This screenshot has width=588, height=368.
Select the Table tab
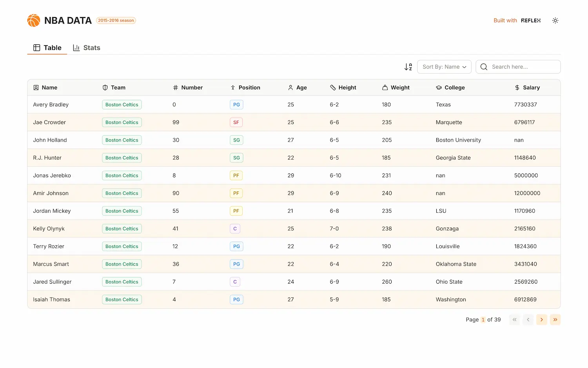click(47, 48)
